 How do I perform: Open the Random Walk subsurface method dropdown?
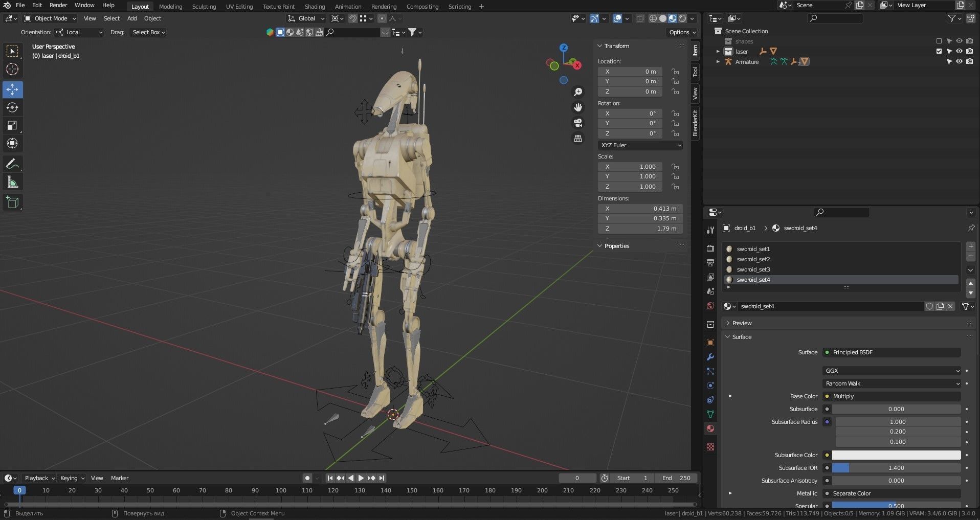(893, 383)
